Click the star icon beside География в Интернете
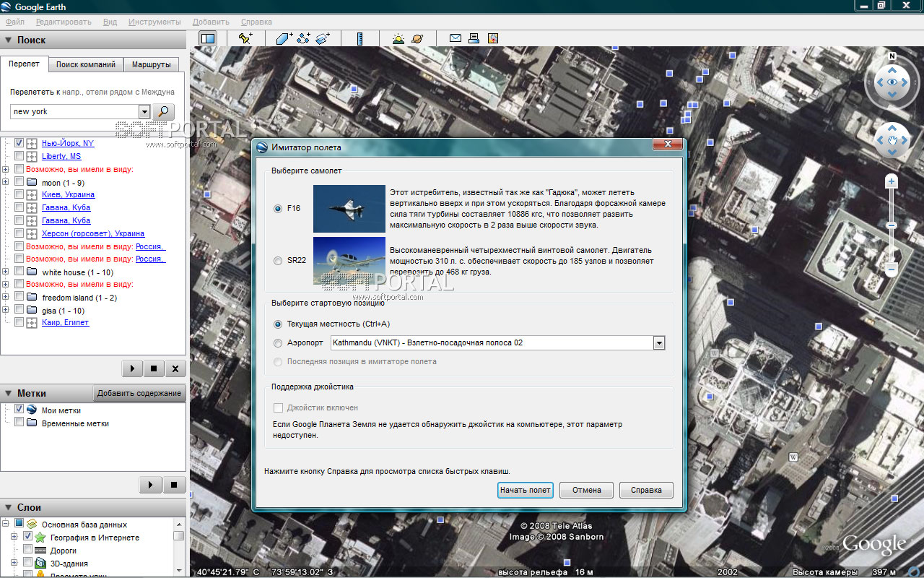This screenshot has width=924, height=578. [40, 538]
